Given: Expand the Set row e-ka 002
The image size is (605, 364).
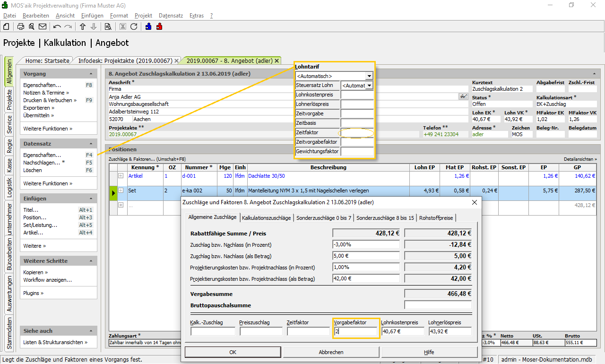Looking at the screenshot, I should pyautogui.click(x=121, y=191).
